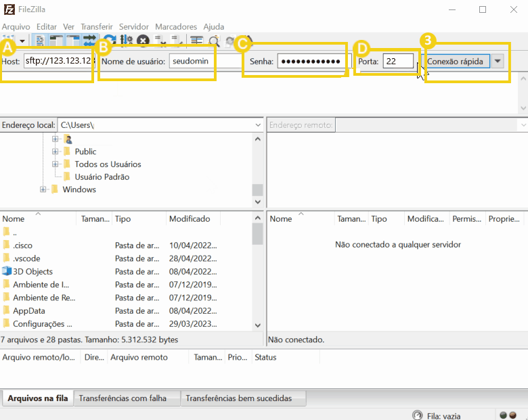
Task: Expand Todos os Usuários folder node
Action: [56, 164]
